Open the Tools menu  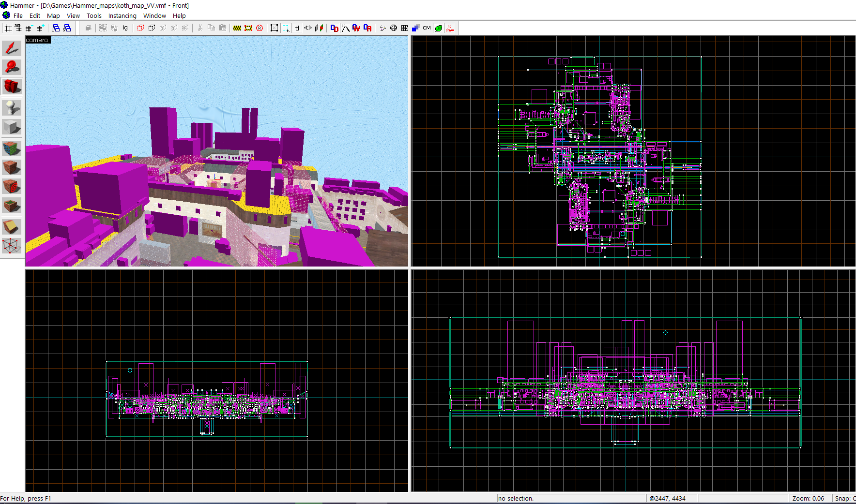[x=94, y=15]
